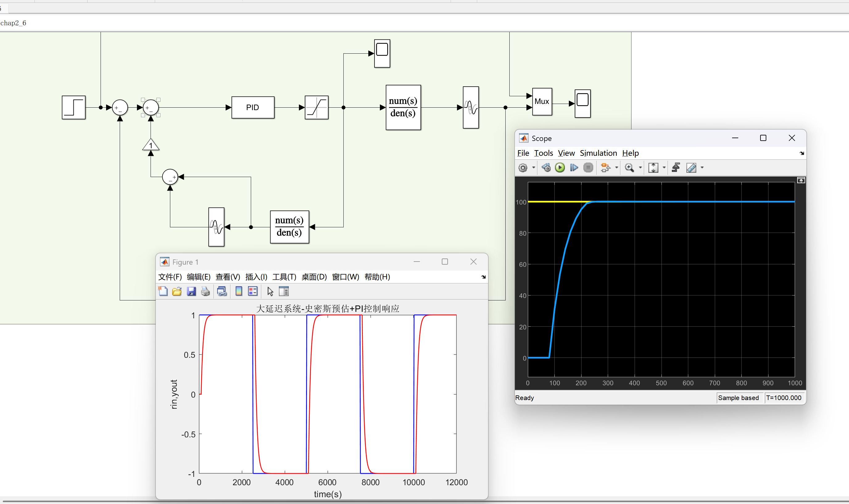Print Figure 1 using the printer icon
The width and height of the screenshot is (849, 504).
click(205, 291)
